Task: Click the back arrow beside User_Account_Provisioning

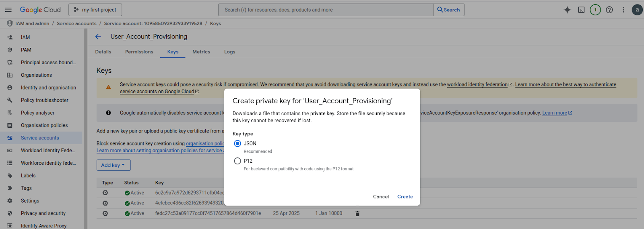Action: coord(98,37)
